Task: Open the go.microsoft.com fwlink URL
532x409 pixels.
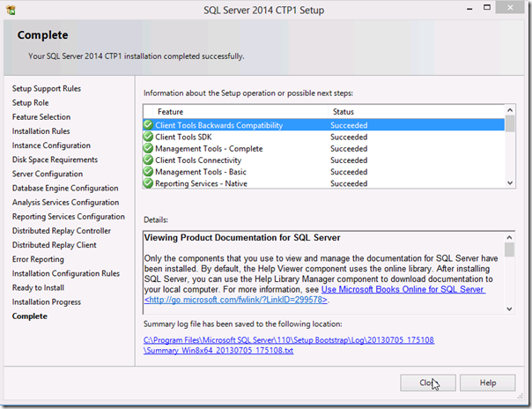Action: point(236,300)
